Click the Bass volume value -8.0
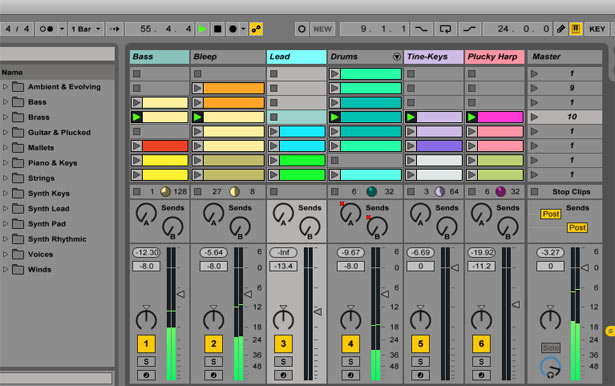 146,266
